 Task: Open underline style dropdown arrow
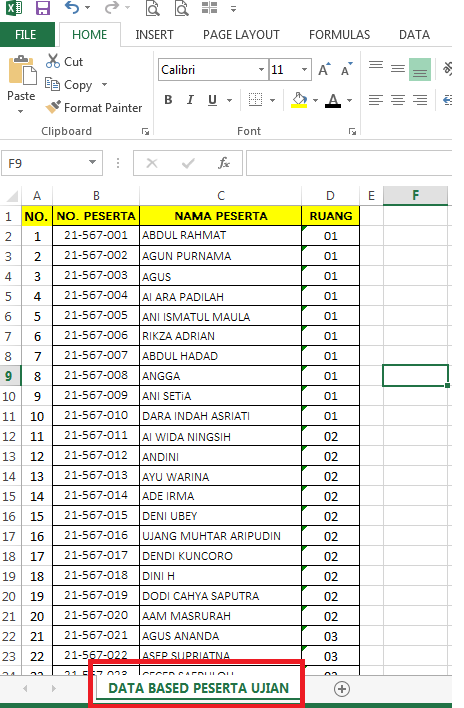[229, 100]
